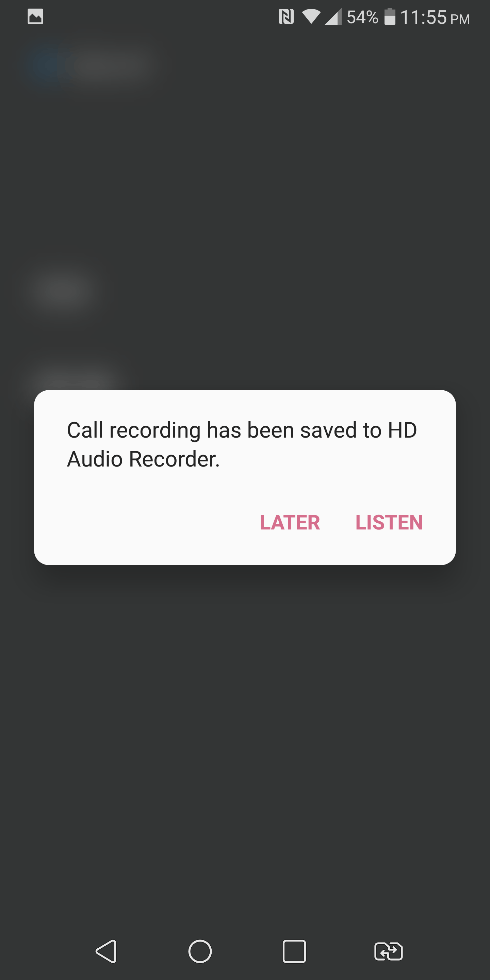
Task: Tap the 'Call recording has been saved' message
Action: click(x=242, y=444)
